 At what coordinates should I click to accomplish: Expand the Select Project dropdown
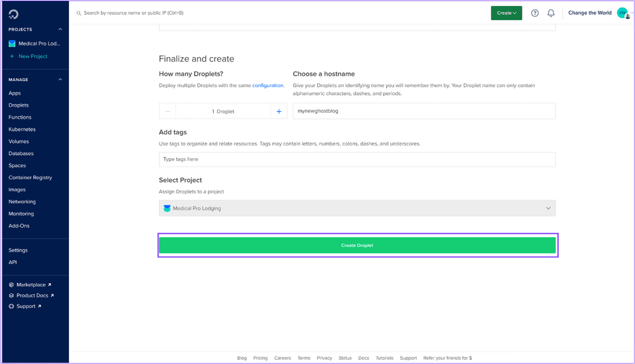click(x=357, y=208)
